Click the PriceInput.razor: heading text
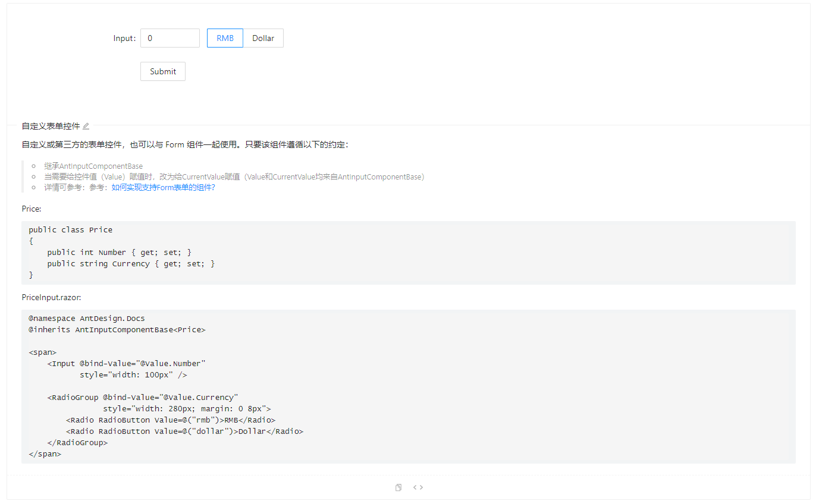 [x=51, y=297]
